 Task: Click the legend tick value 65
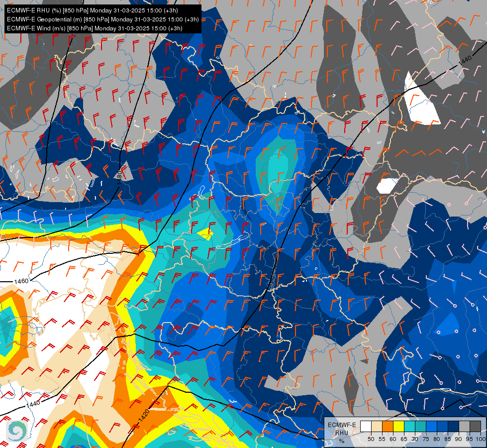pos(404,440)
